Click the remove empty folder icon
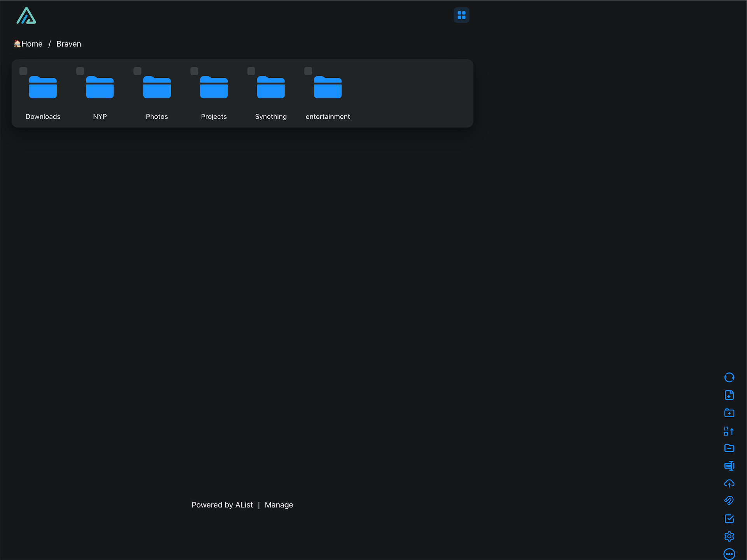This screenshot has width=747, height=560. pyautogui.click(x=729, y=448)
